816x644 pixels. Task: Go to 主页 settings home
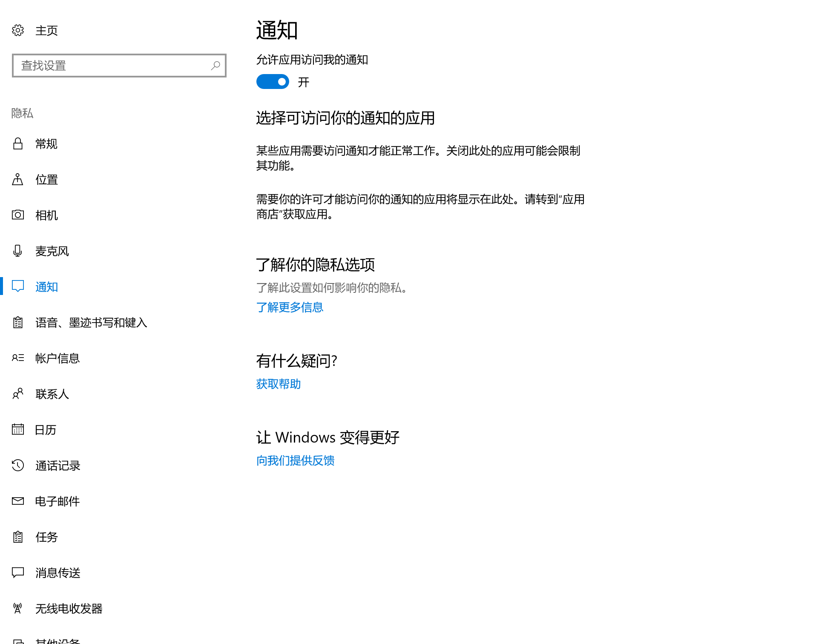pos(46,31)
